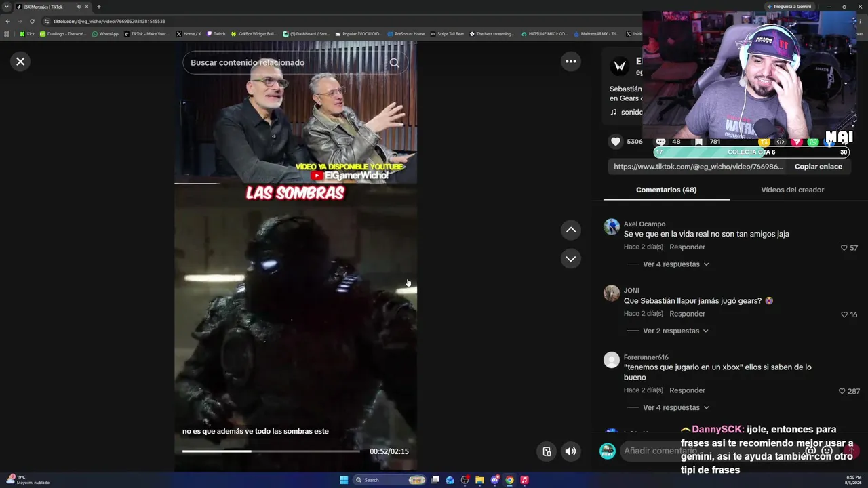Open the Home / X bookmark
The height and width of the screenshot is (488, 868).
pos(188,34)
